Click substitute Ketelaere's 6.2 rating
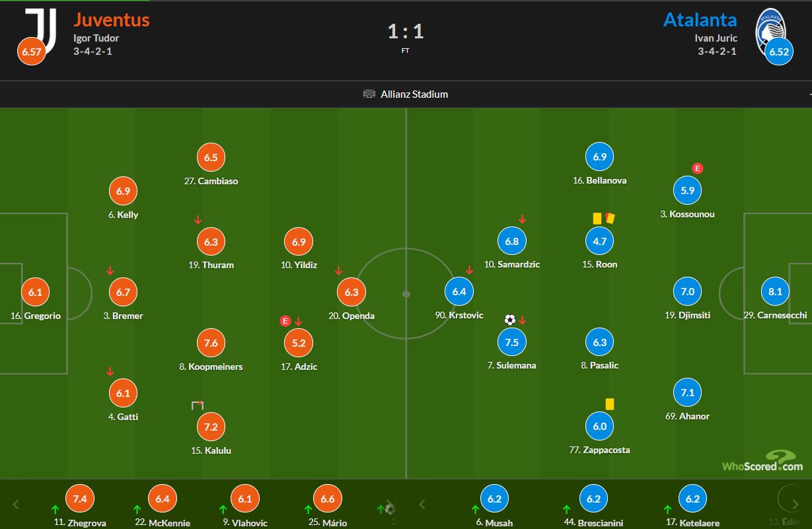Viewport: 812px width, 529px height. click(692, 499)
